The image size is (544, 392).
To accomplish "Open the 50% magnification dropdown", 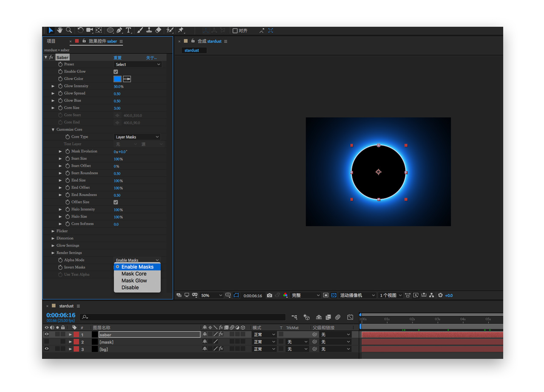I will [x=212, y=295].
